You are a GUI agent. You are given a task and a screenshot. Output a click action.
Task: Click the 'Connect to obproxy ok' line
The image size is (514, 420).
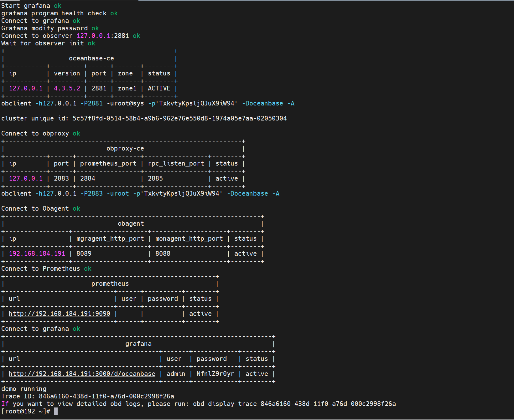[x=41, y=133]
